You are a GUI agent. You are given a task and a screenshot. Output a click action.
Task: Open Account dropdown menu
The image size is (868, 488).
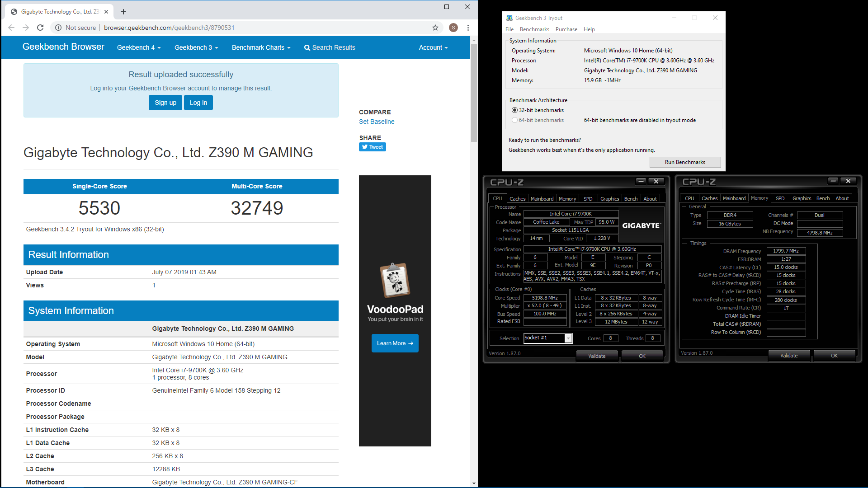tap(433, 47)
